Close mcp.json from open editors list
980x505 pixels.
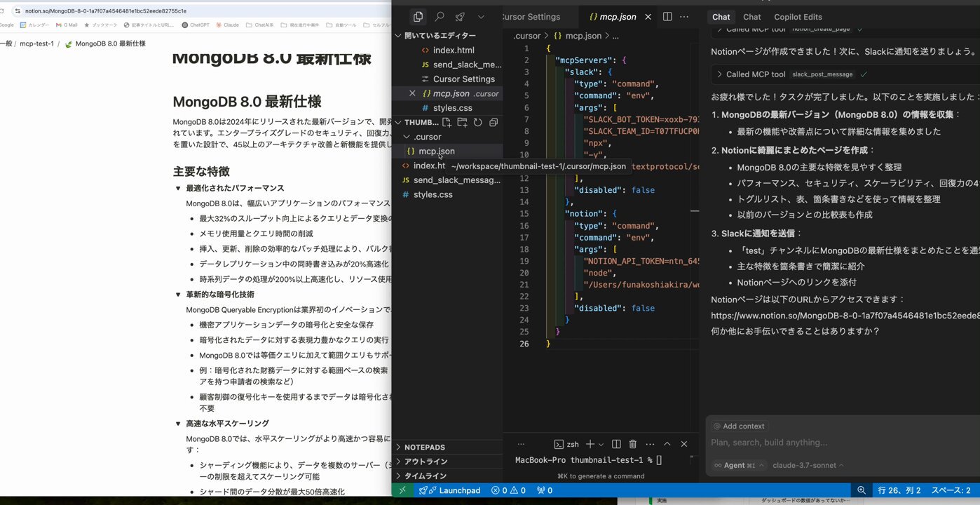pos(412,93)
